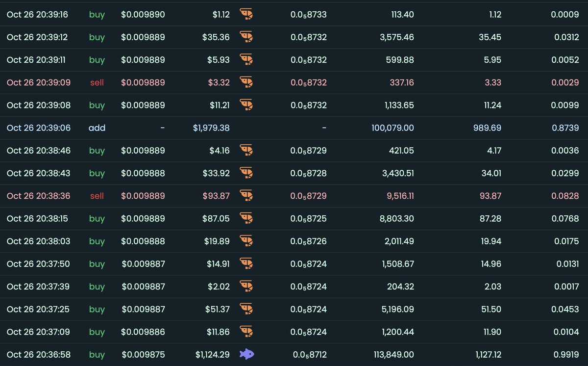
Task: Open the Oct 26 20:36:58 buy timestamp
Action: coord(39,355)
